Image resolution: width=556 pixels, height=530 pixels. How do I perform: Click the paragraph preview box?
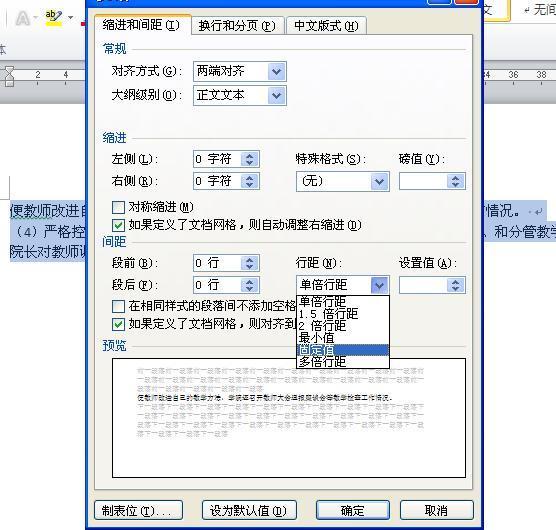(289, 418)
